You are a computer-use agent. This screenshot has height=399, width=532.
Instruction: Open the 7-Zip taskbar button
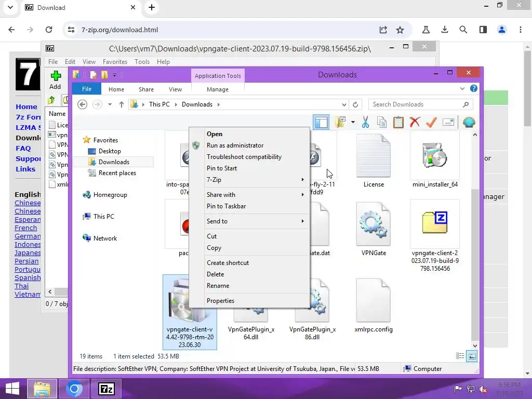point(107,389)
